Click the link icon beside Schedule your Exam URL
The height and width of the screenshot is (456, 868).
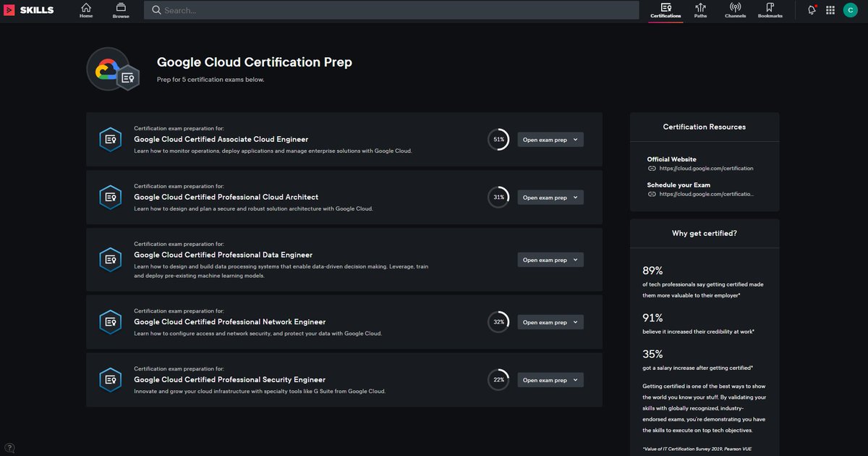(652, 195)
